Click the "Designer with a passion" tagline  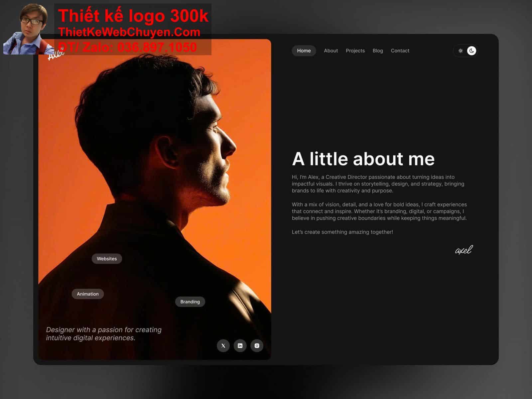pos(103,334)
